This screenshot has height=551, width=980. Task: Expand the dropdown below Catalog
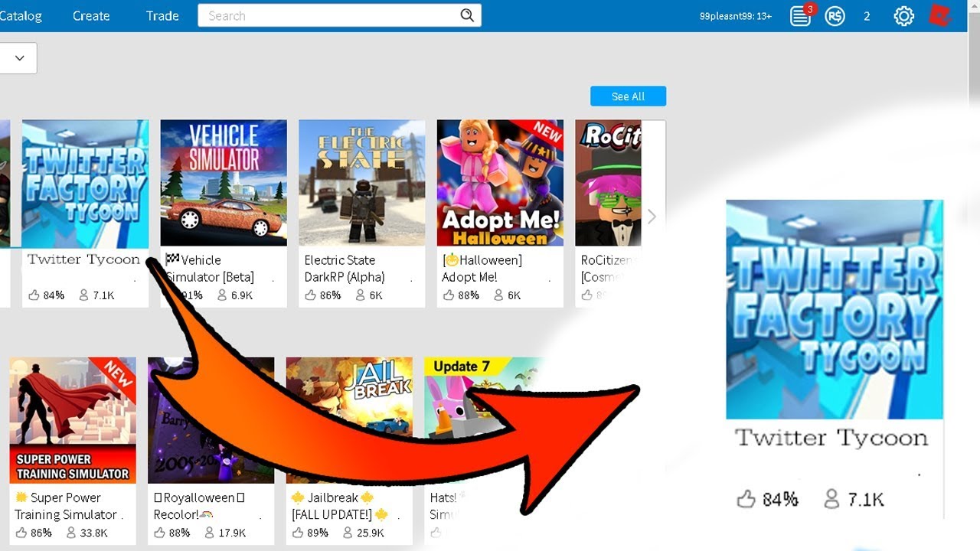pos(18,58)
